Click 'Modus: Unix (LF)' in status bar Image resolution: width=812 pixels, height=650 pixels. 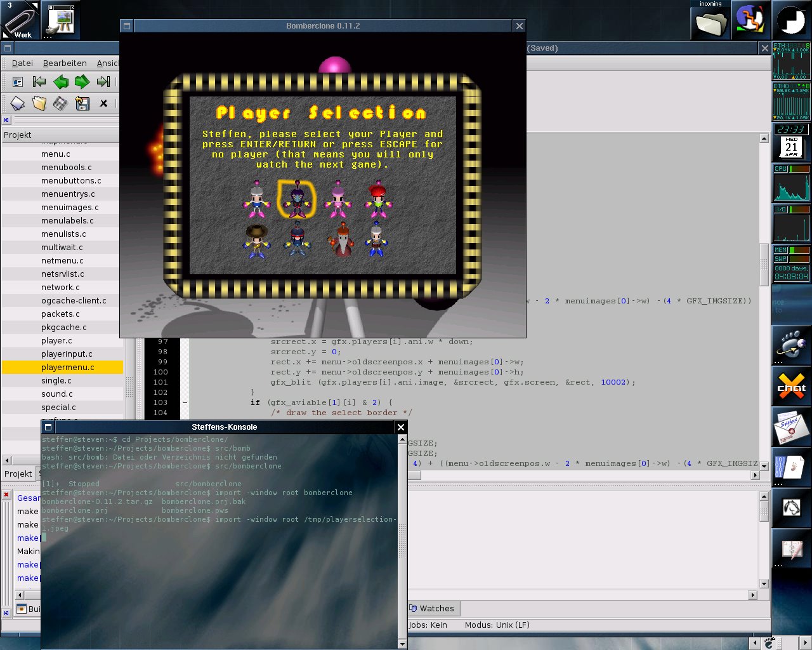click(497, 625)
